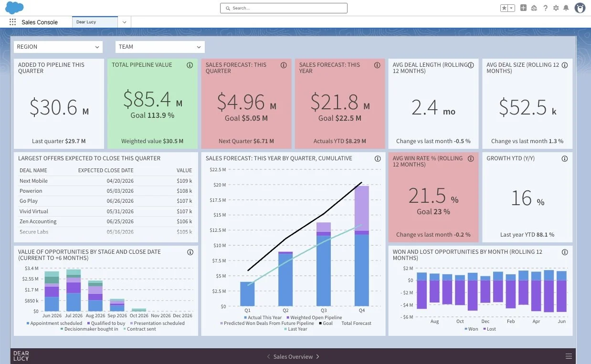The width and height of the screenshot is (591, 364).
Task: Toggle the Last Year legend item
Action: [x=295, y=329]
